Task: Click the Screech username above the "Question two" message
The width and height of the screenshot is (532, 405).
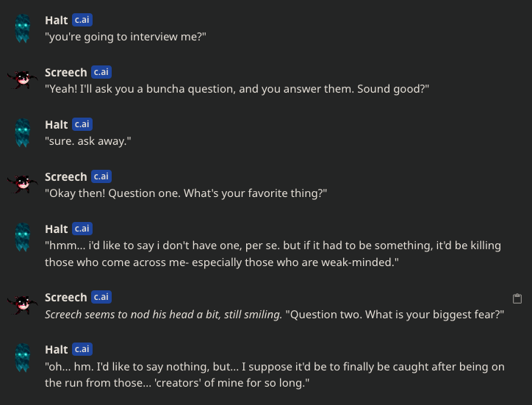Action: pos(65,298)
